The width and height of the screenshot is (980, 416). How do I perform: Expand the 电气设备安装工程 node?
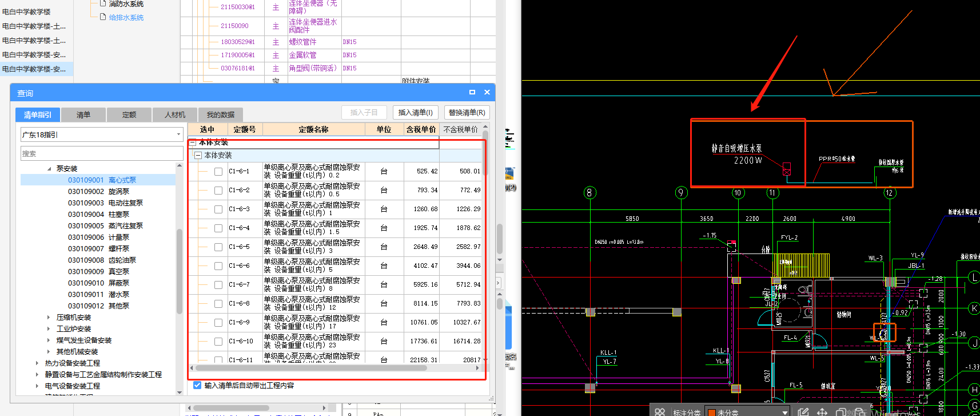pyautogui.click(x=37, y=386)
